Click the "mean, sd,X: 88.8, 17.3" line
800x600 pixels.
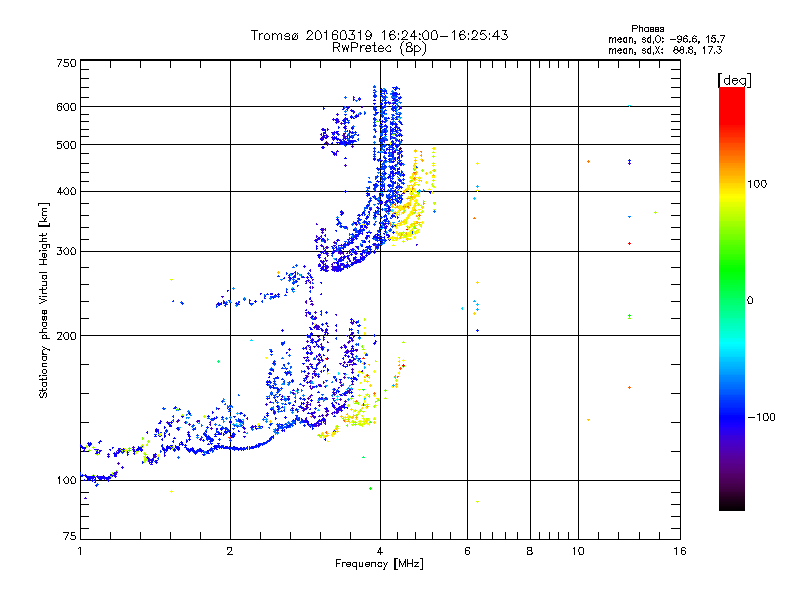click(665, 51)
